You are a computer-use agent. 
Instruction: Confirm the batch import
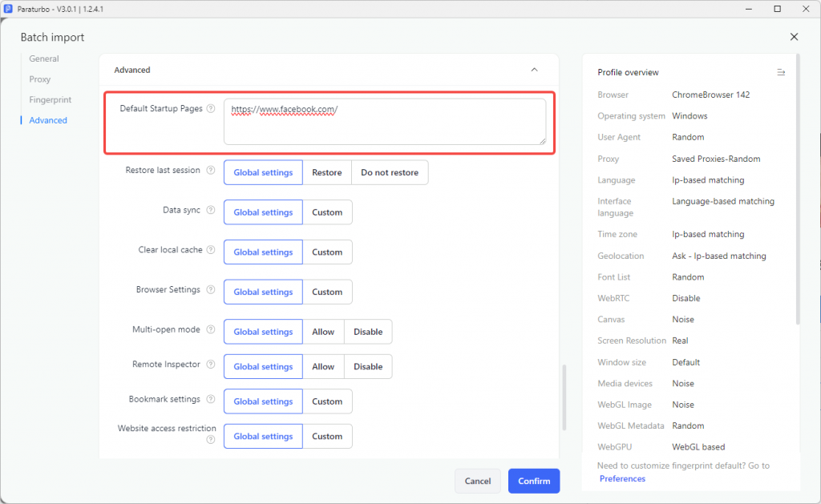533,481
